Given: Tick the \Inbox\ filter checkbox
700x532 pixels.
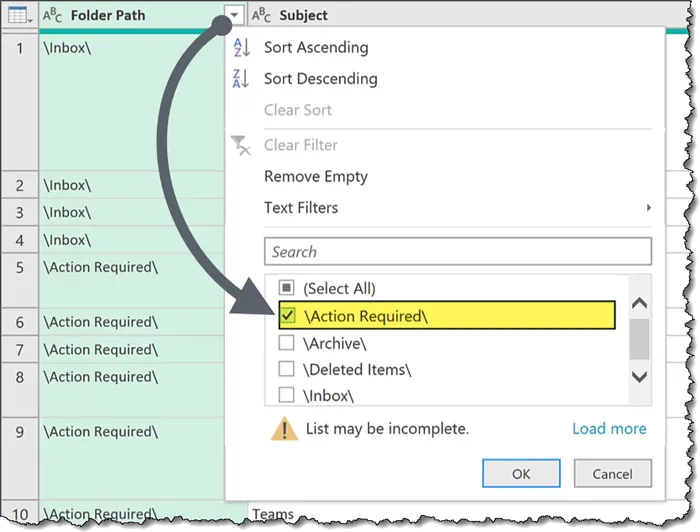Looking at the screenshot, I should point(287,395).
